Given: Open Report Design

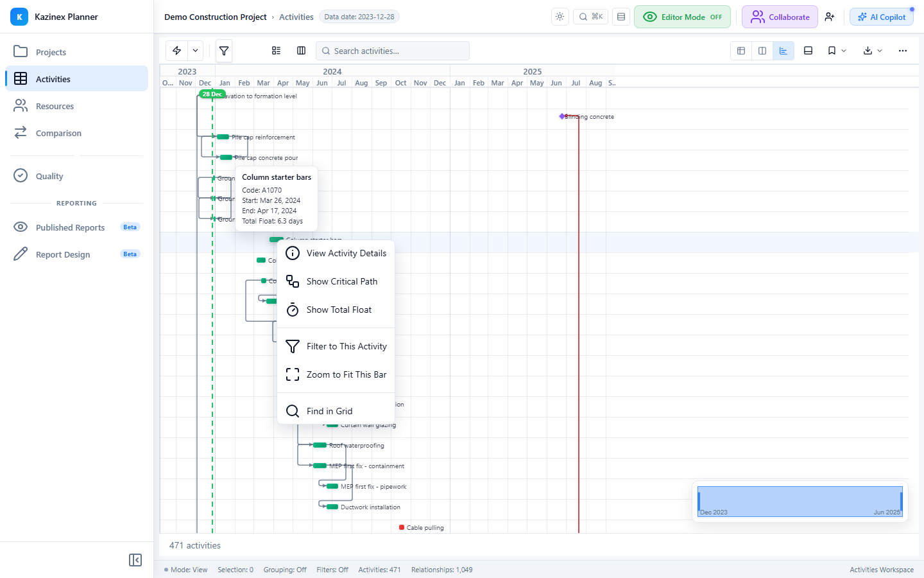Looking at the screenshot, I should click(76, 254).
